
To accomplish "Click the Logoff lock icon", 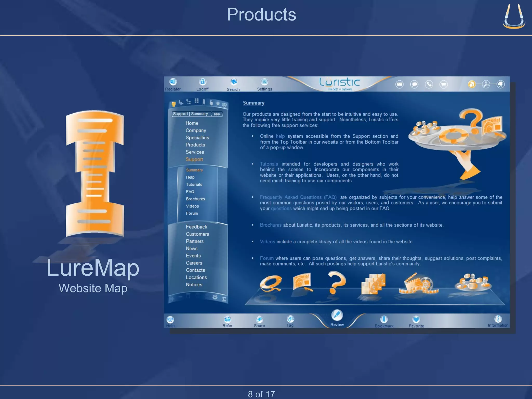I will click(x=203, y=82).
